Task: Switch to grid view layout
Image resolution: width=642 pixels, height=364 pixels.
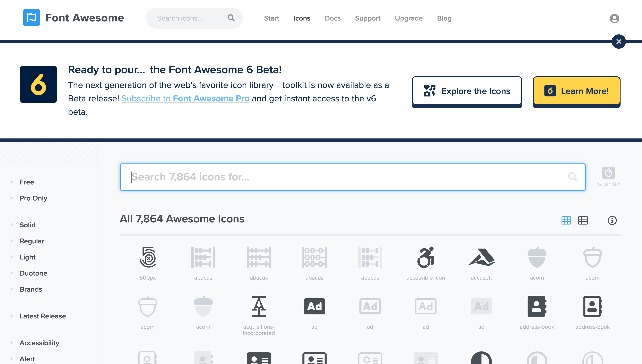Action: [566, 220]
